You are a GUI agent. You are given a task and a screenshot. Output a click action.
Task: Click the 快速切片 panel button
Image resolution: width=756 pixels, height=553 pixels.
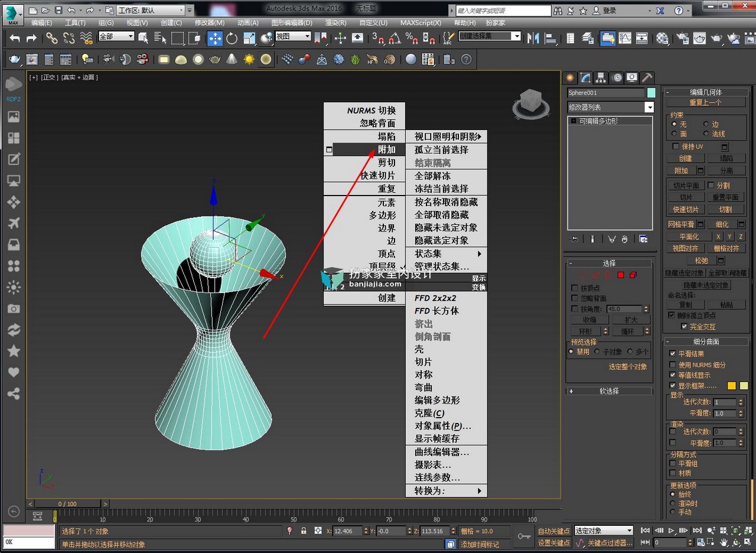click(686, 209)
